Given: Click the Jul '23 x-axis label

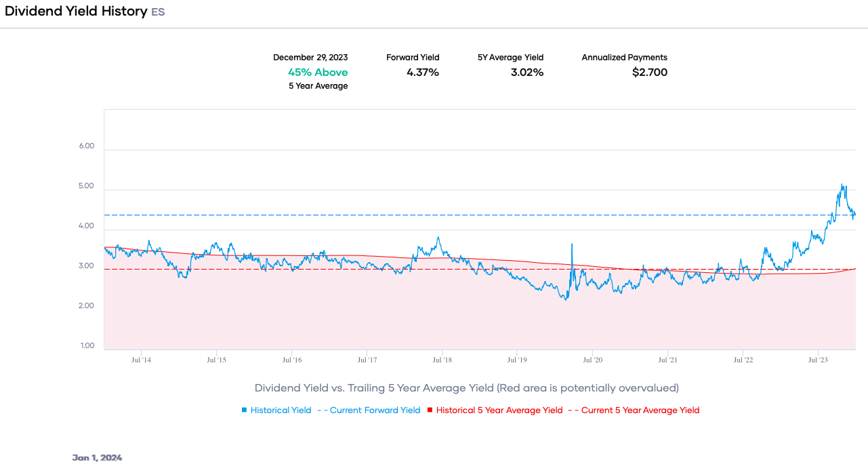Looking at the screenshot, I should 819,360.
